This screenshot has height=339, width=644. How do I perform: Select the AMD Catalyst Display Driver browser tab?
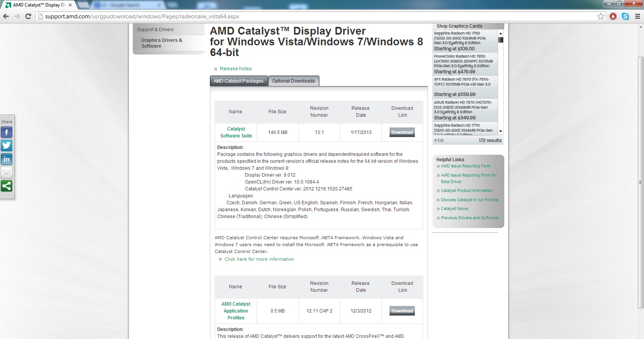tap(38, 5)
